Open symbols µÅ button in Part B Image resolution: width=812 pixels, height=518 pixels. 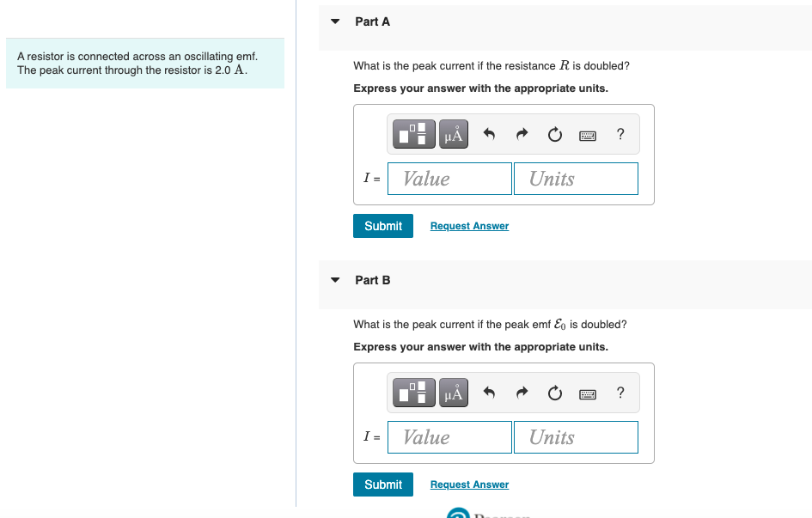click(454, 393)
